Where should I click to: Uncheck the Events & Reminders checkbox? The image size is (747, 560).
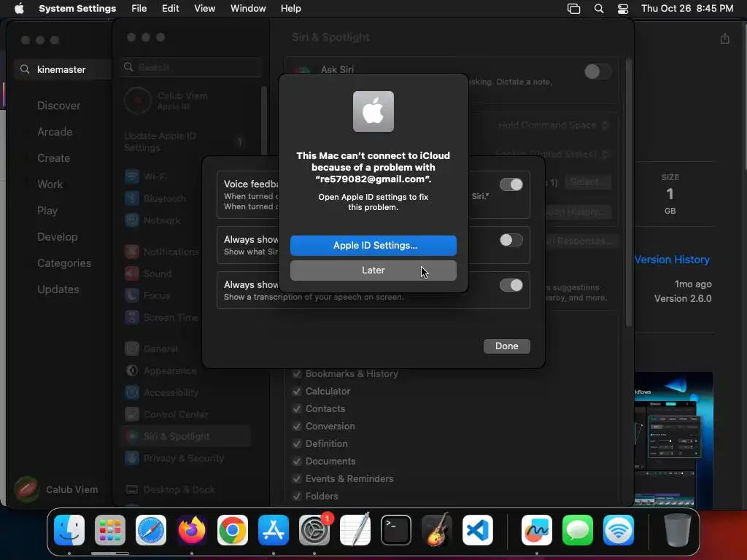(297, 478)
